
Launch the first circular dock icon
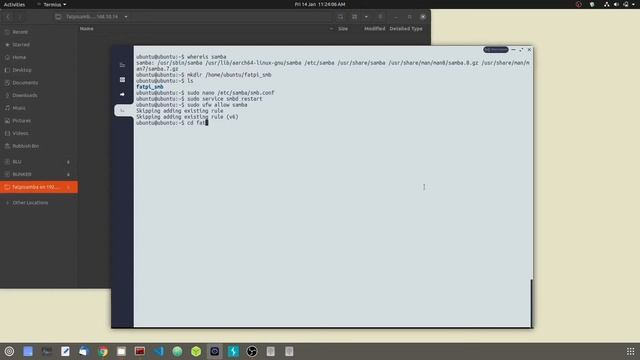pyautogui.click(x=9, y=351)
